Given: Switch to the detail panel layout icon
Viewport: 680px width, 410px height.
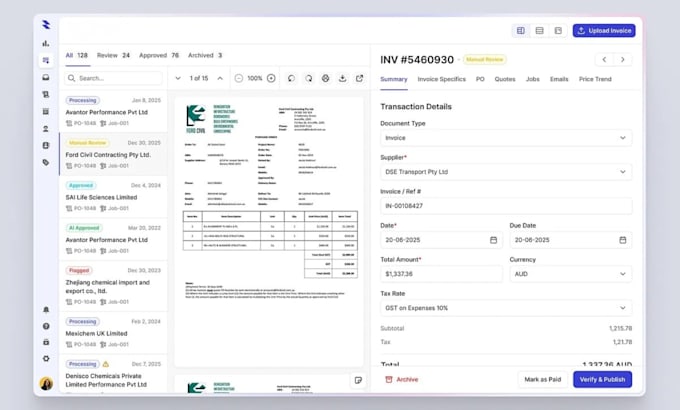Looking at the screenshot, I should (558, 30).
